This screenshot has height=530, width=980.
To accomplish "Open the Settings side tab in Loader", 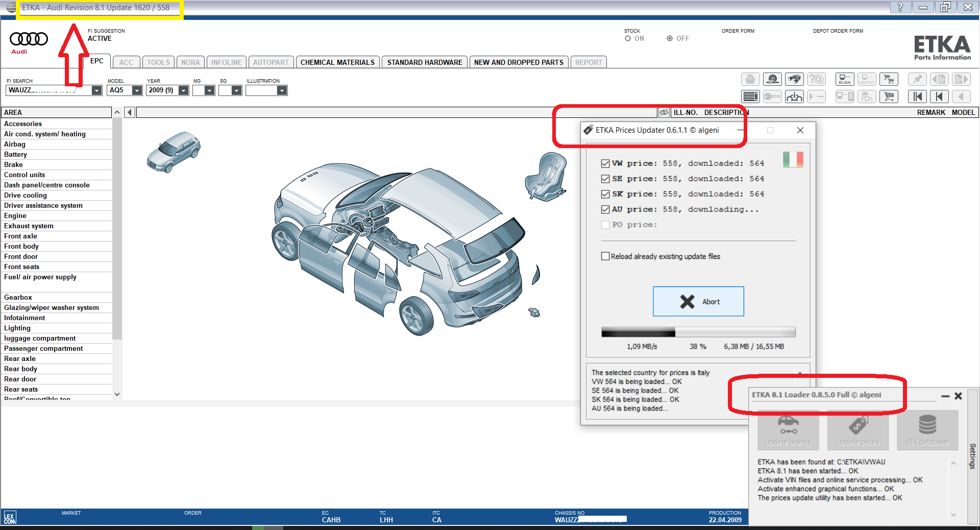I will tap(973, 456).
